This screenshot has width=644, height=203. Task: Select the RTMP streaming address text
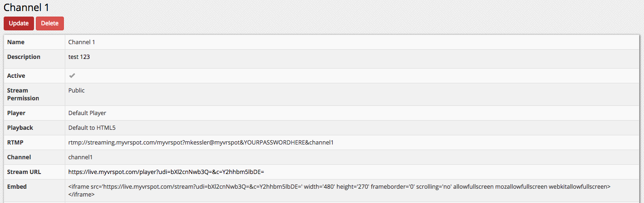[201, 142]
